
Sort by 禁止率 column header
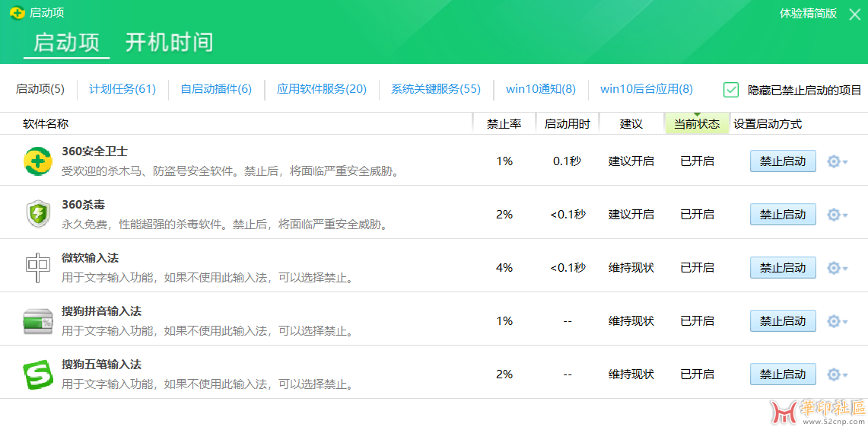pos(504,124)
